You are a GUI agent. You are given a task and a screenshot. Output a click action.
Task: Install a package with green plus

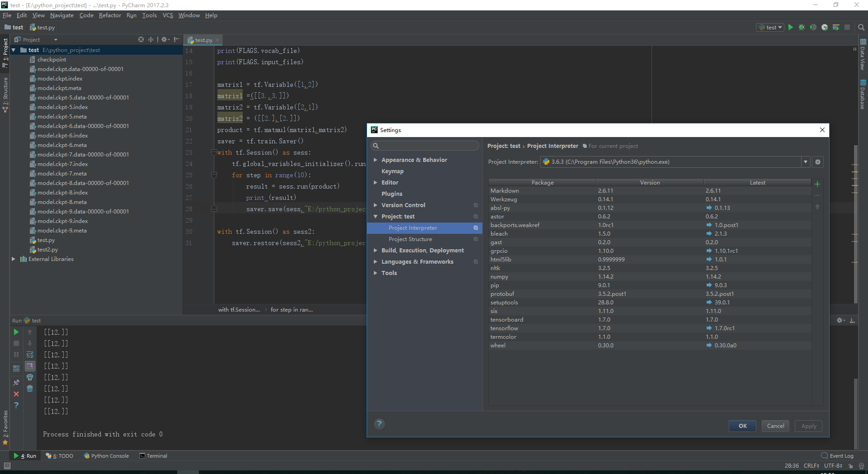pyautogui.click(x=817, y=184)
